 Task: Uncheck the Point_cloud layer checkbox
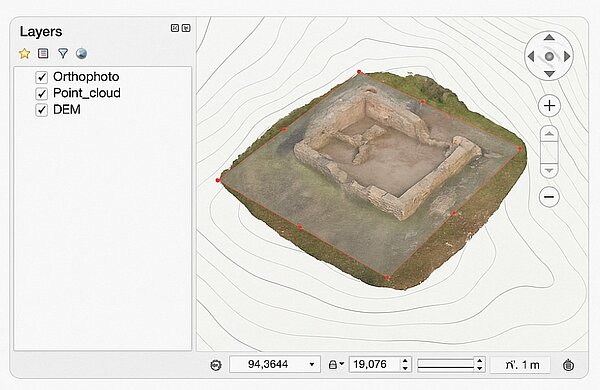click(x=41, y=93)
